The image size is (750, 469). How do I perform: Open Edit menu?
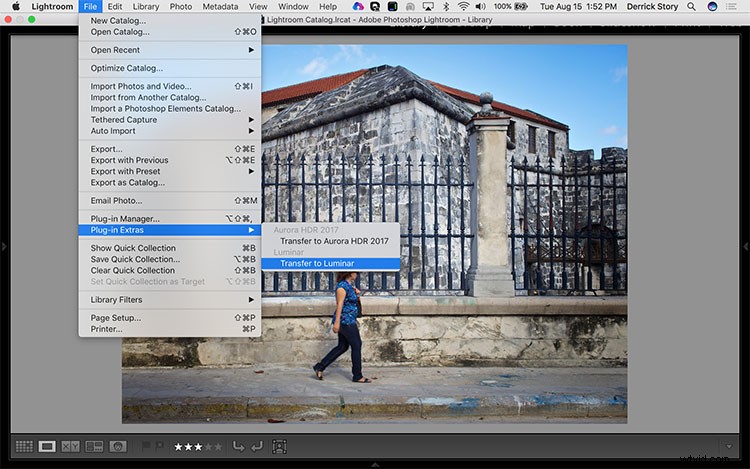115,6
